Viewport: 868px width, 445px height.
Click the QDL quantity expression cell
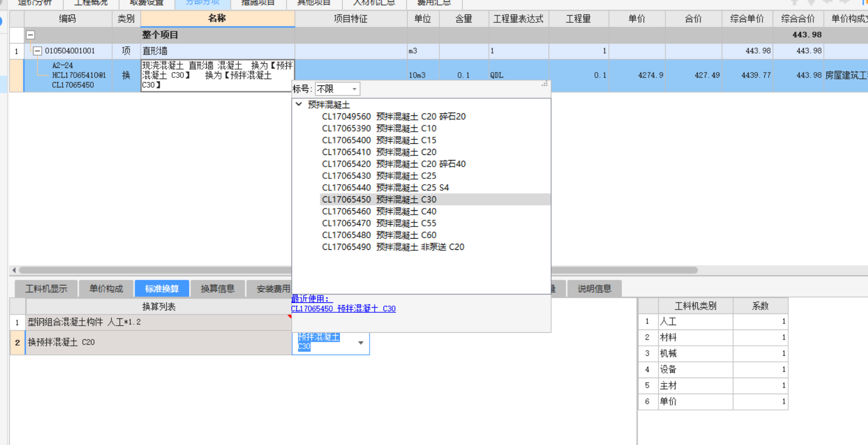coord(519,75)
